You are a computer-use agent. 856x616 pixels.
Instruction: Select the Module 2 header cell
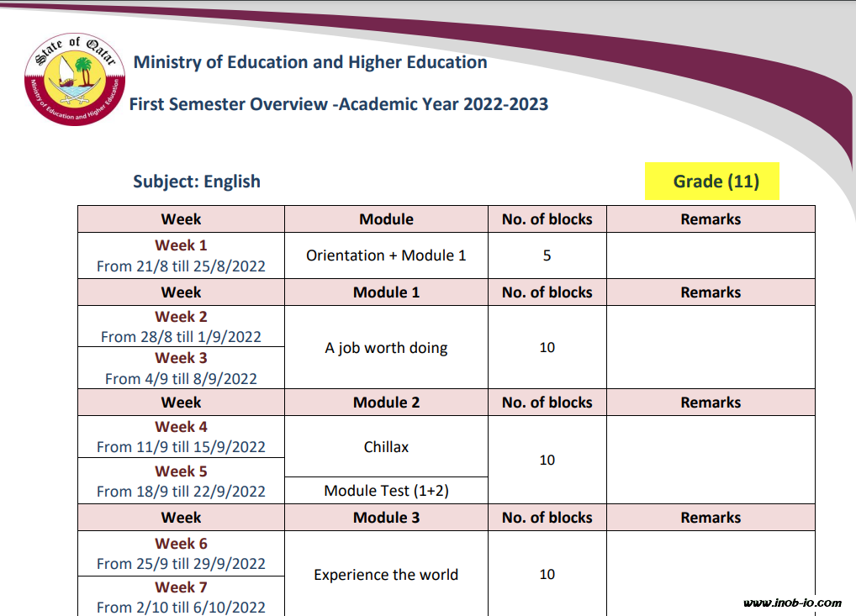pos(386,403)
